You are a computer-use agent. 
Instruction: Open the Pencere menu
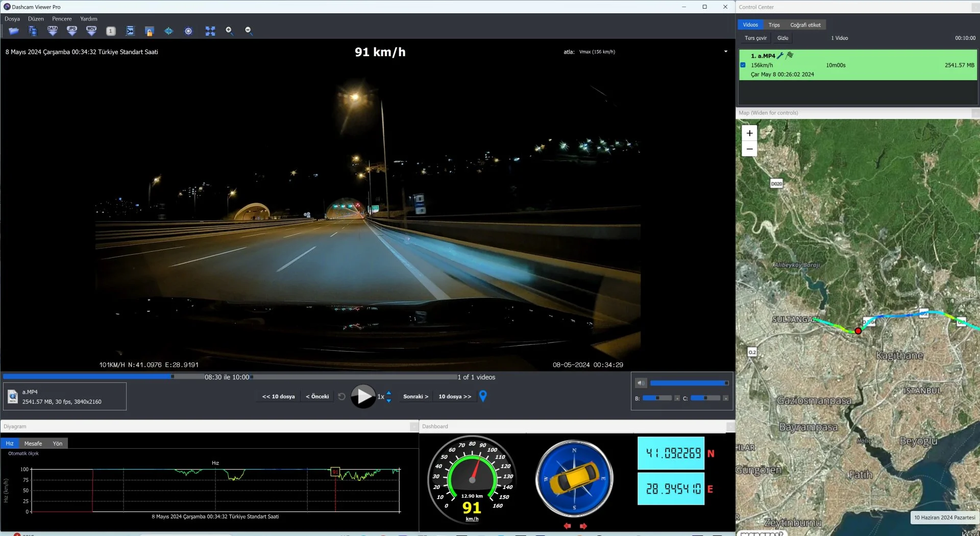pos(62,19)
